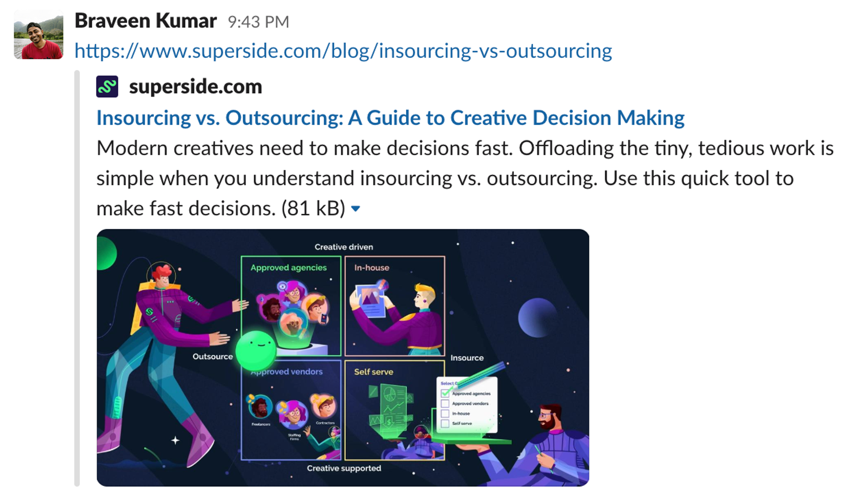Check the Approved vendors checkbox on the checklist
The width and height of the screenshot is (868, 500).
(445, 403)
